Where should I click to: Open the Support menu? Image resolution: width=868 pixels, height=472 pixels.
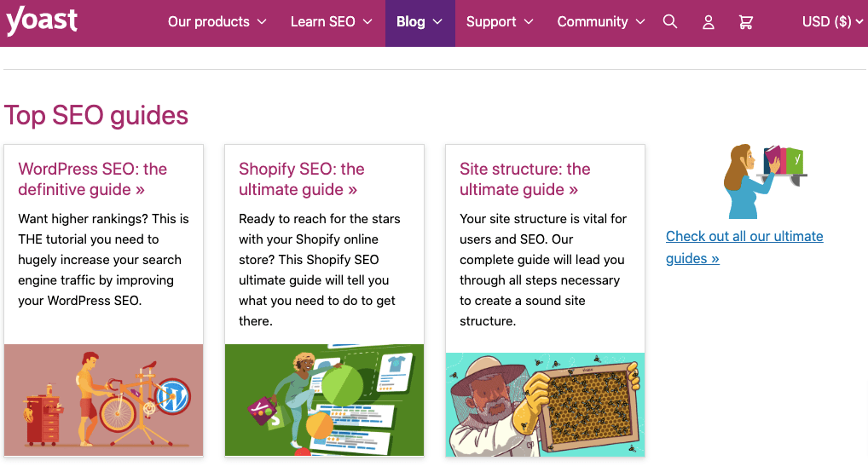tap(500, 21)
